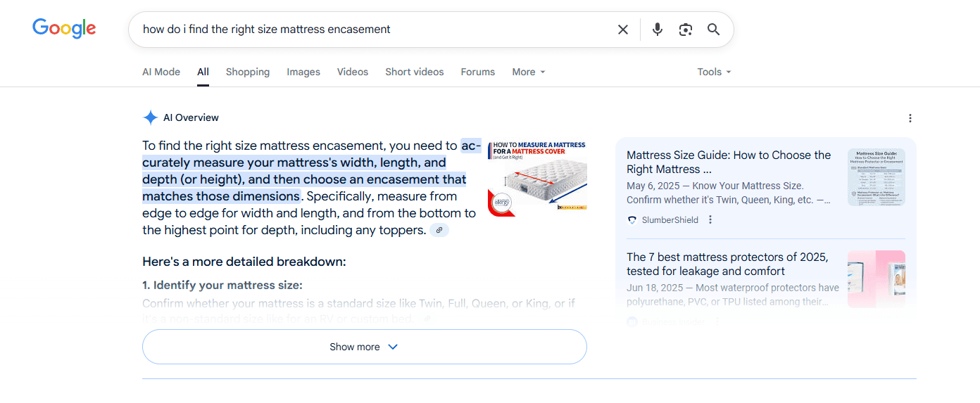Click the SlumberShield shield favicon

tap(632, 219)
